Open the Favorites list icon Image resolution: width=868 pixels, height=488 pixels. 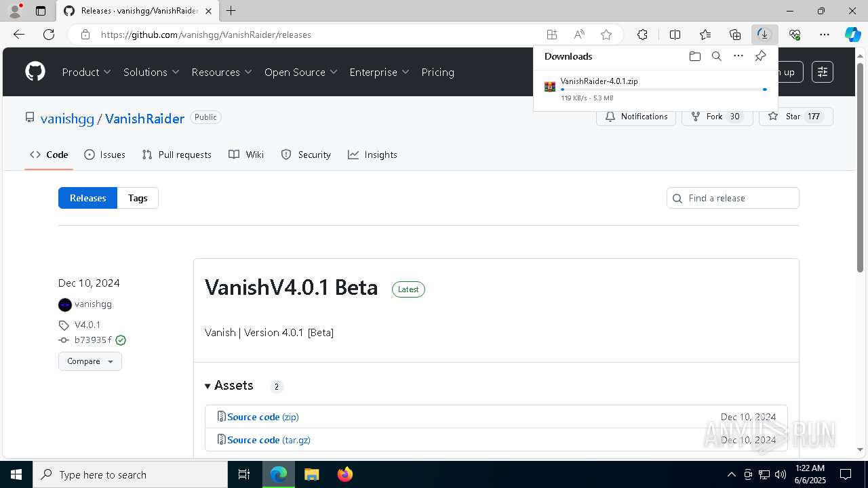(x=705, y=35)
